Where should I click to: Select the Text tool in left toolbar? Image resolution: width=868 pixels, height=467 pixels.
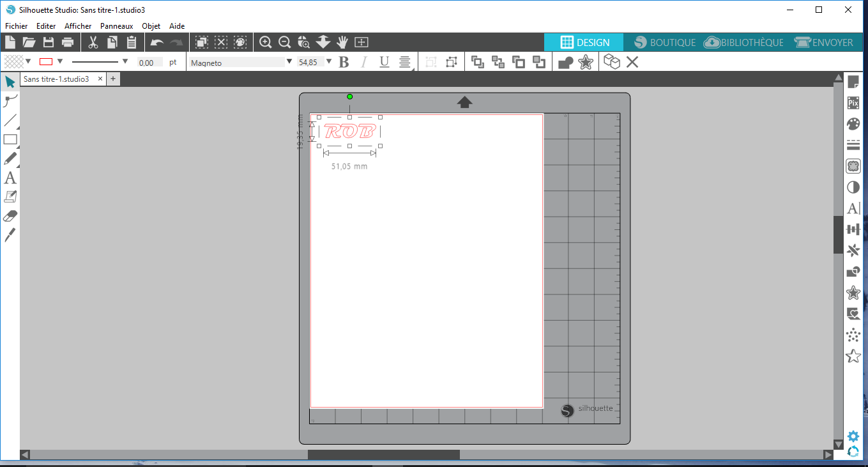tap(10, 178)
